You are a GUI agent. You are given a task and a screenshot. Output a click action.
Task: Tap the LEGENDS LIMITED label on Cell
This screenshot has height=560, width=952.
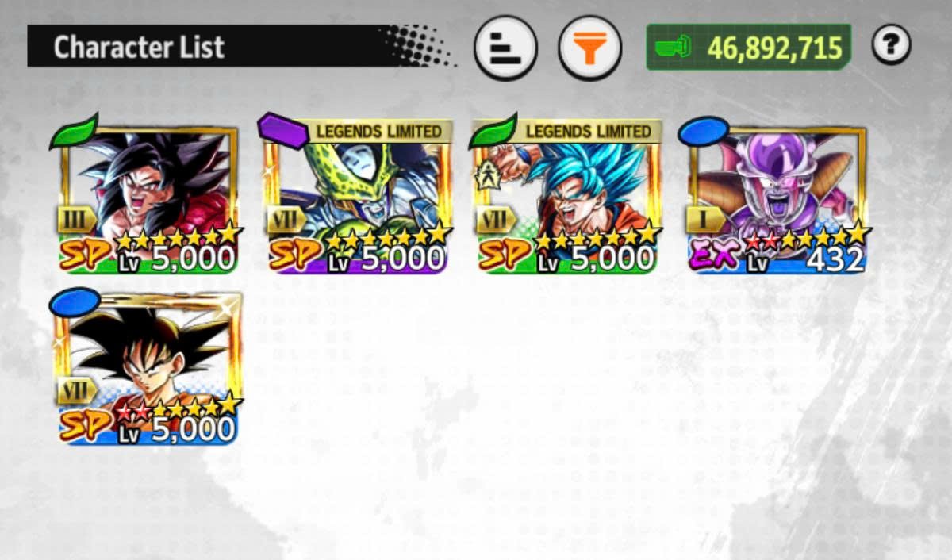[x=379, y=131]
